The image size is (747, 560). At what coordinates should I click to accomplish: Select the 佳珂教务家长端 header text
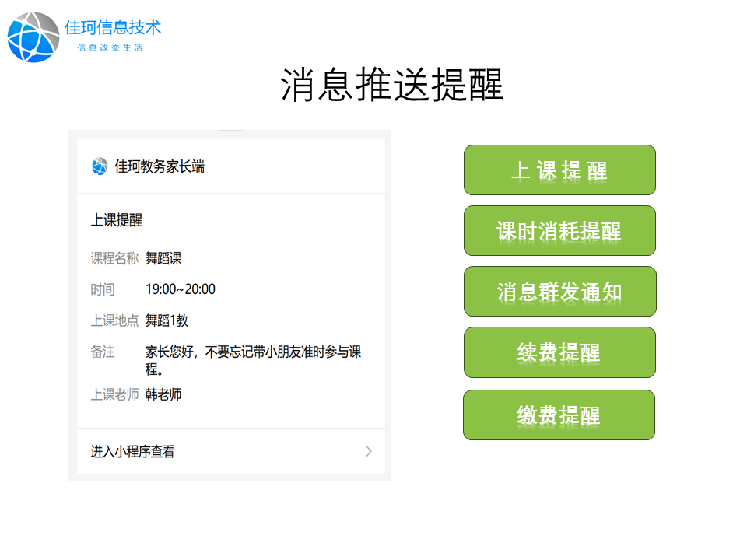click(160, 166)
